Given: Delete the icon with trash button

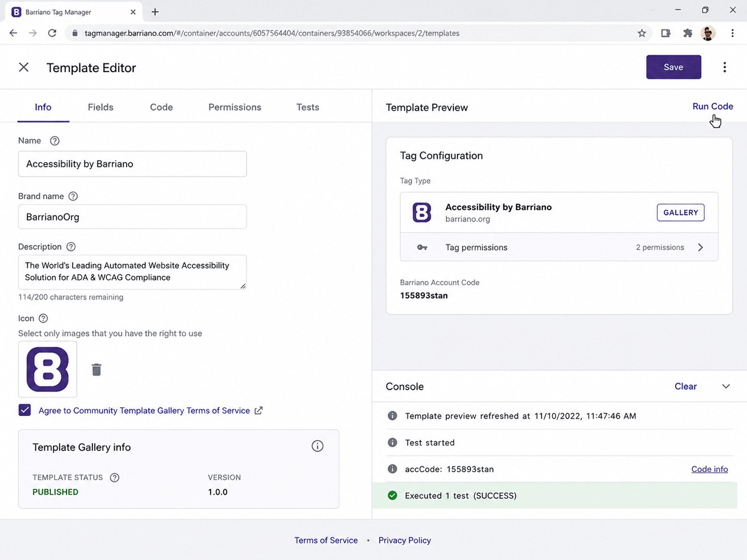Looking at the screenshot, I should [96, 370].
